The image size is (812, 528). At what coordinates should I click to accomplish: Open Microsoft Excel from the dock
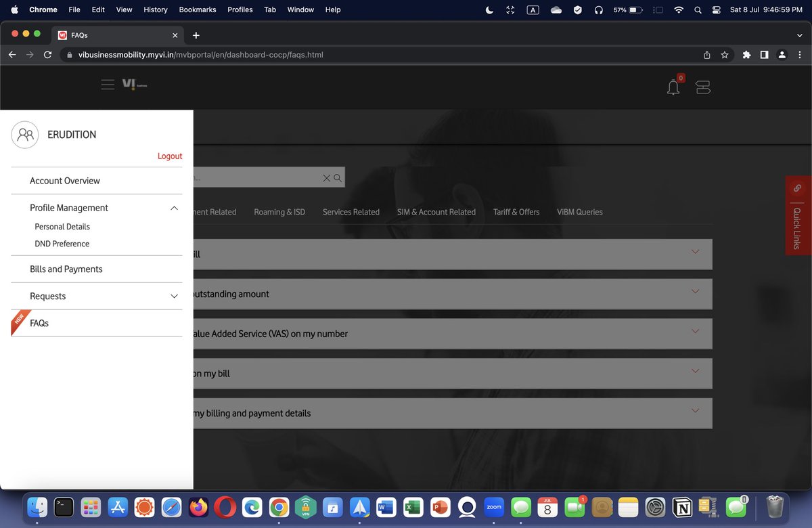tap(413, 507)
